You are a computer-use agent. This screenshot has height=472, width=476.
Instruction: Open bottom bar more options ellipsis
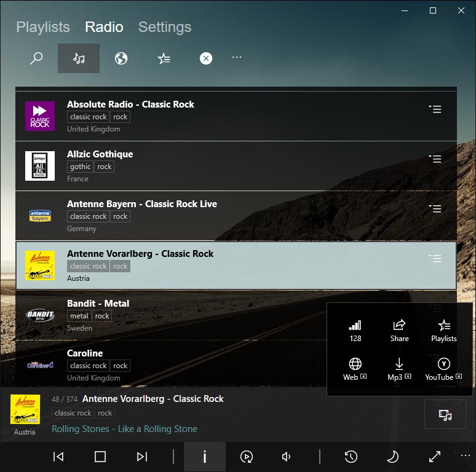tap(466, 455)
